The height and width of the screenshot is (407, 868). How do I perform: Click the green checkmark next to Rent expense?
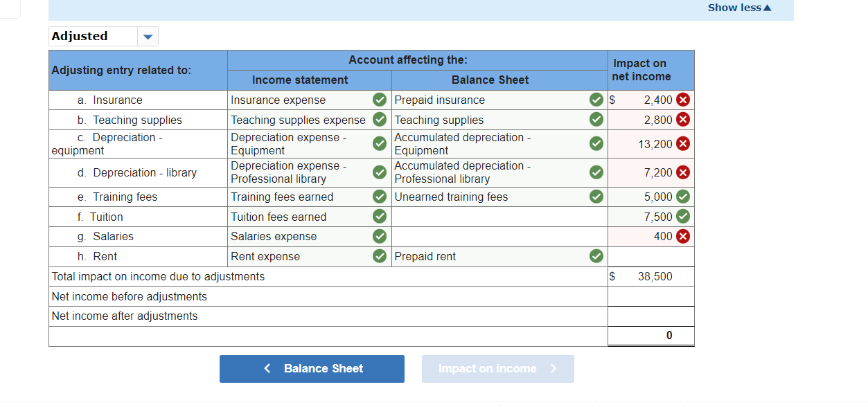(379, 256)
